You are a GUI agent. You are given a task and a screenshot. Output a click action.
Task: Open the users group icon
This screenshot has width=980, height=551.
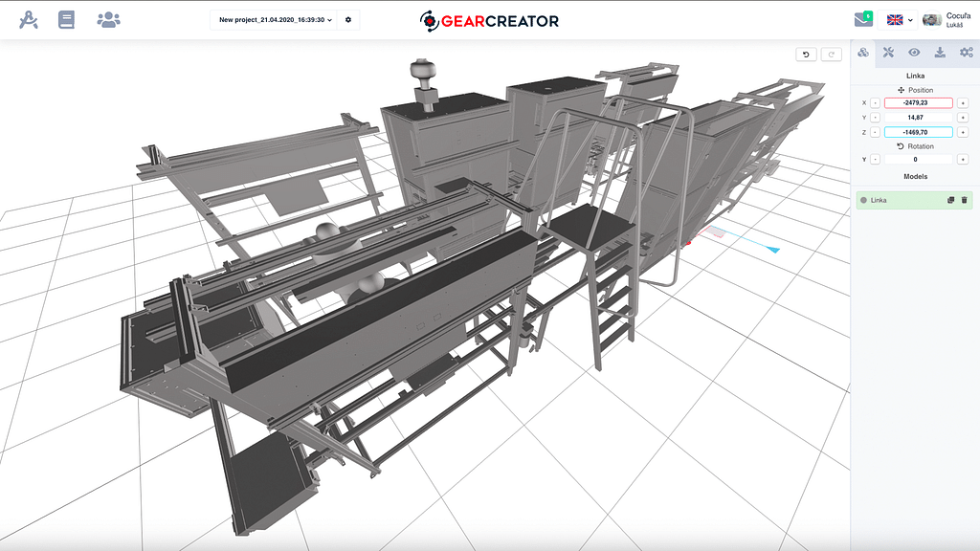108,19
